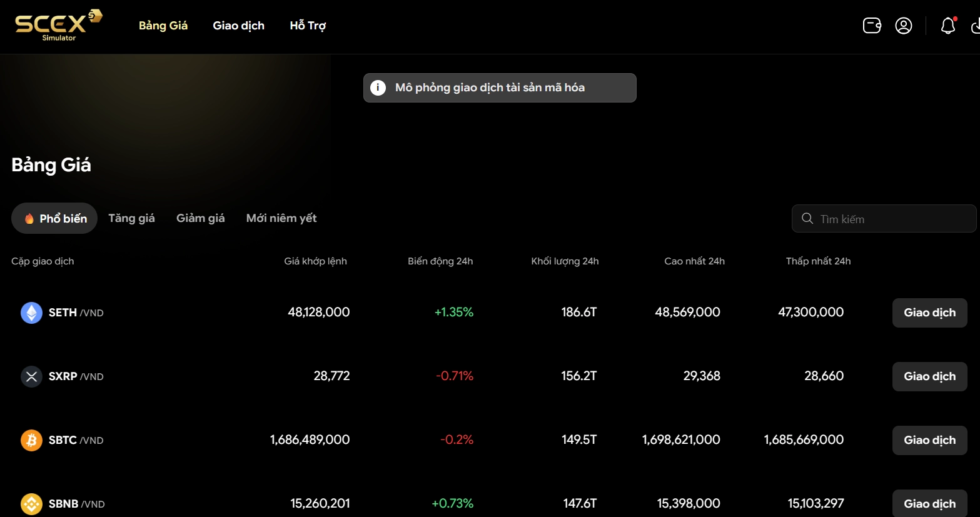
Task: Switch to the Mới niêm yết tab
Action: (281, 218)
